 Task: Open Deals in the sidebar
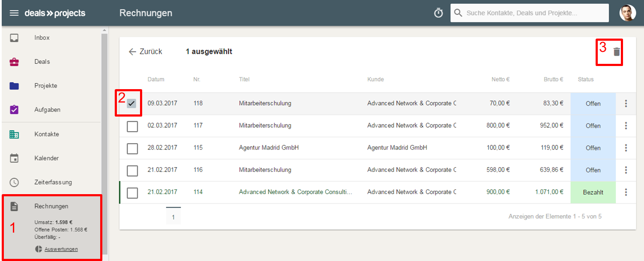point(51,62)
